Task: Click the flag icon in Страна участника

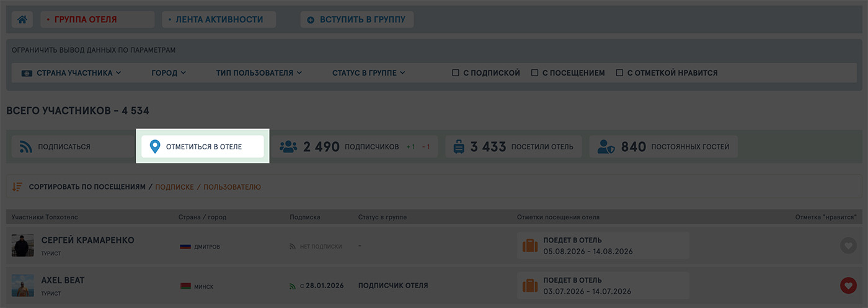Action: [x=27, y=73]
